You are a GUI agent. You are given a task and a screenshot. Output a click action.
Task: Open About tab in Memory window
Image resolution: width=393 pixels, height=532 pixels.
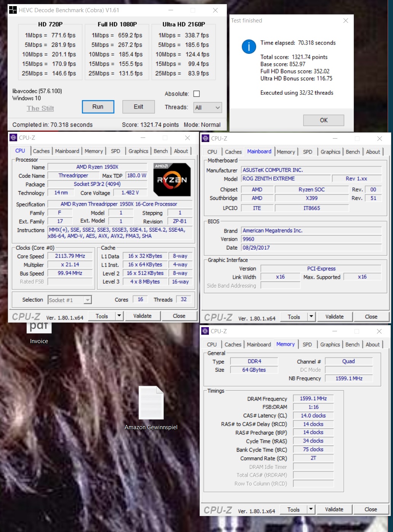tap(373, 345)
